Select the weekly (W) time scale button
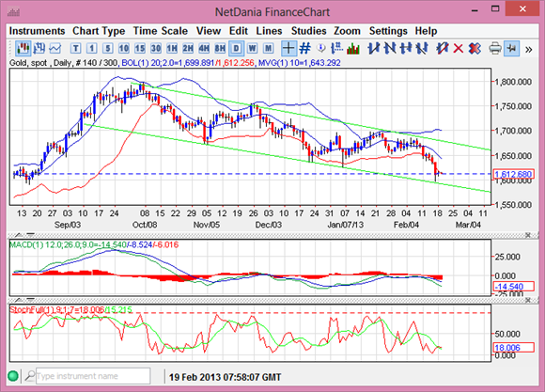The width and height of the screenshot is (545, 392). pyautogui.click(x=252, y=48)
